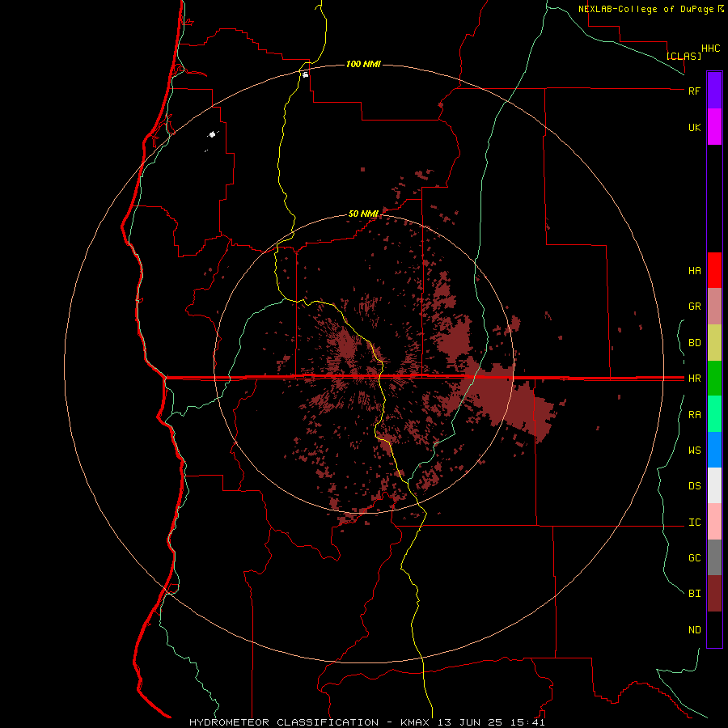Click the WS legend label
728x728 pixels.
pos(694,450)
